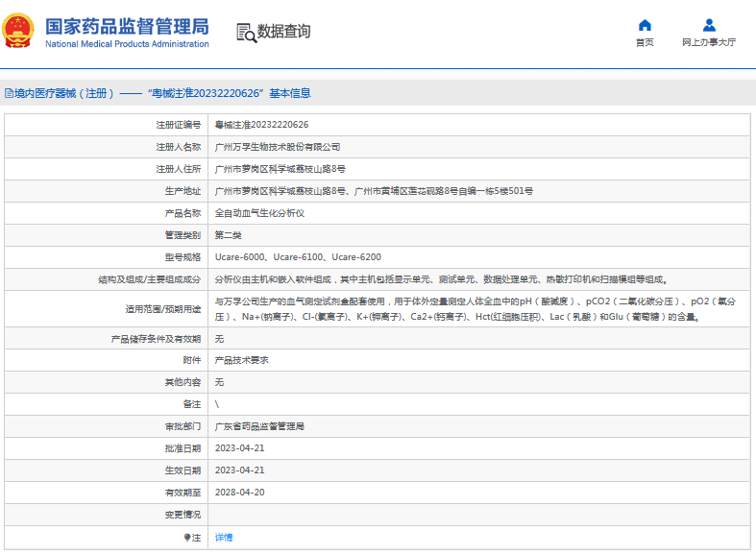Image resolution: width=756 pixels, height=554 pixels.
Task: Click the 产品储存条件及有效期 label
Action: pyautogui.click(x=156, y=339)
